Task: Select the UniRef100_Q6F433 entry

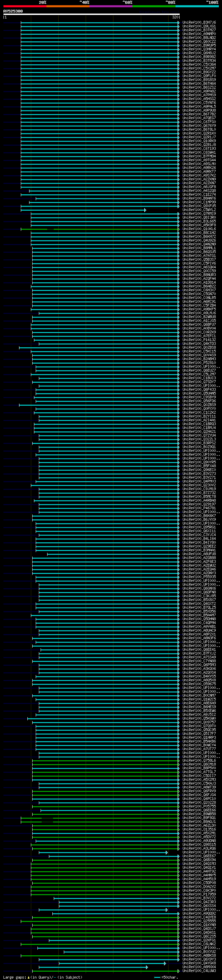Action: 199,390
